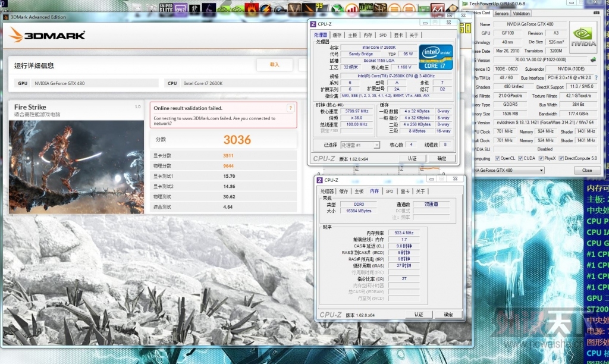
Task: Click the Fire Strike preview thumbnail
Action: click(x=76, y=167)
